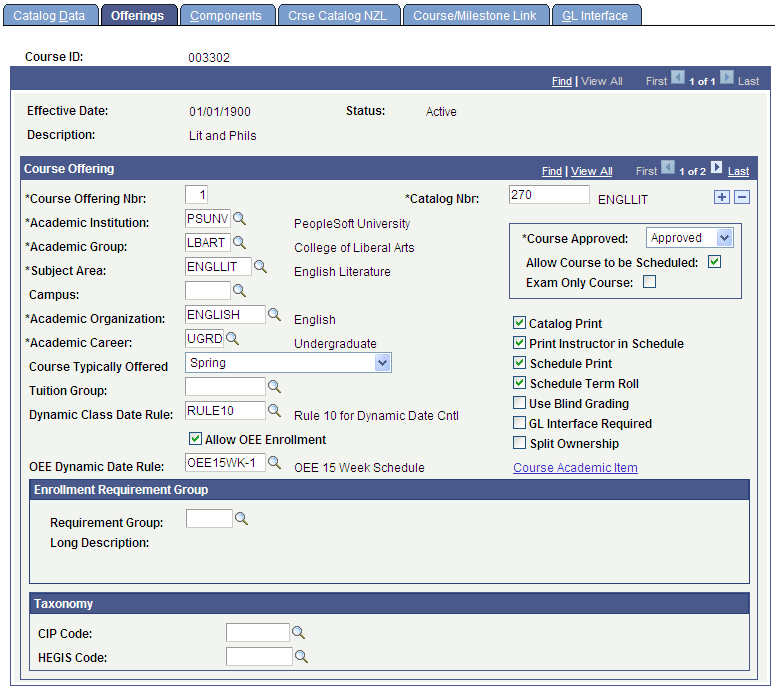
Task: Open GL Interface tab
Action: point(595,15)
